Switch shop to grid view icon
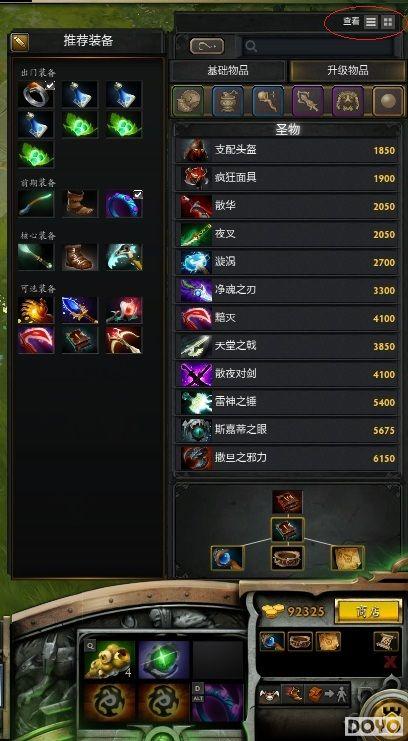The width and height of the screenshot is (408, 741). 388,22
